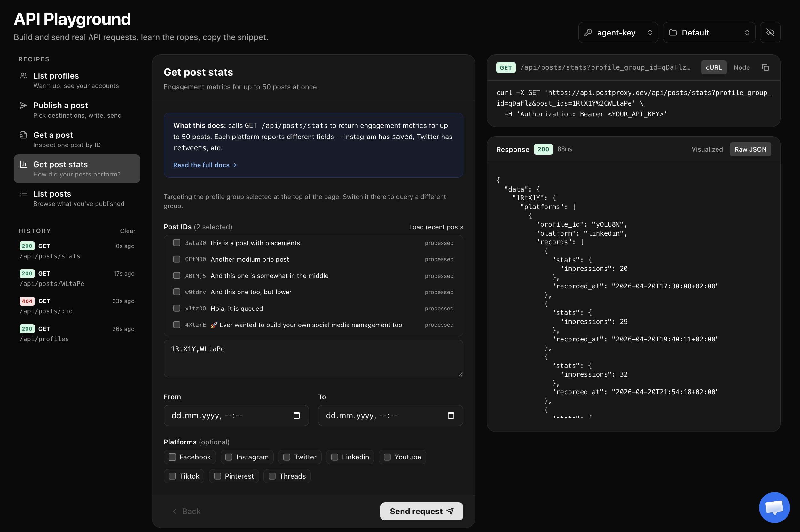Open the List posts recipe
This screenshot has height=532, width=800.
click(77, 198)
